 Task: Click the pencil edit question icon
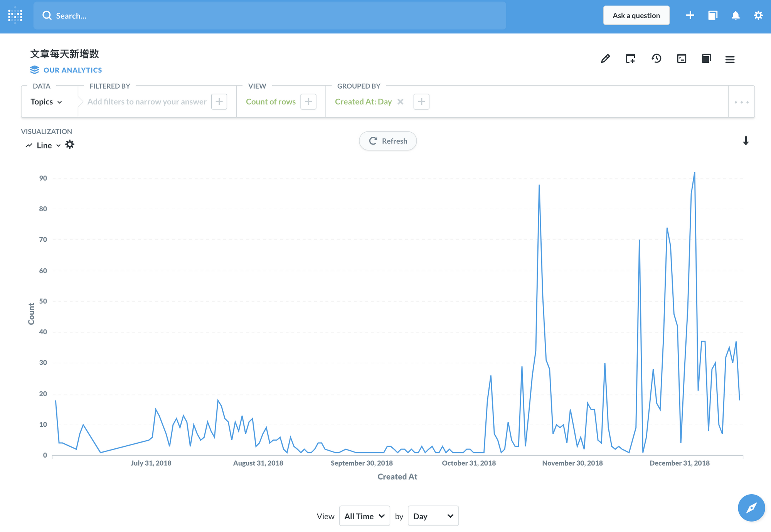click(605, 59)
